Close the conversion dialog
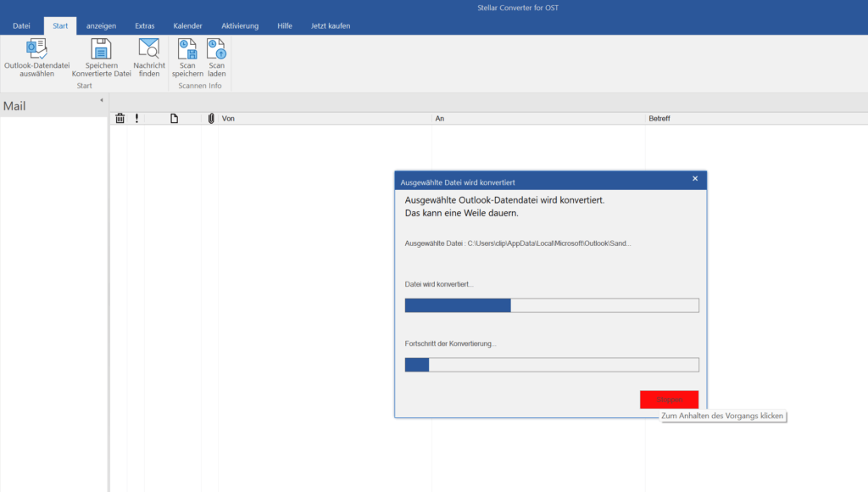This screenshot has height=492, width=868. click(695, 178)
